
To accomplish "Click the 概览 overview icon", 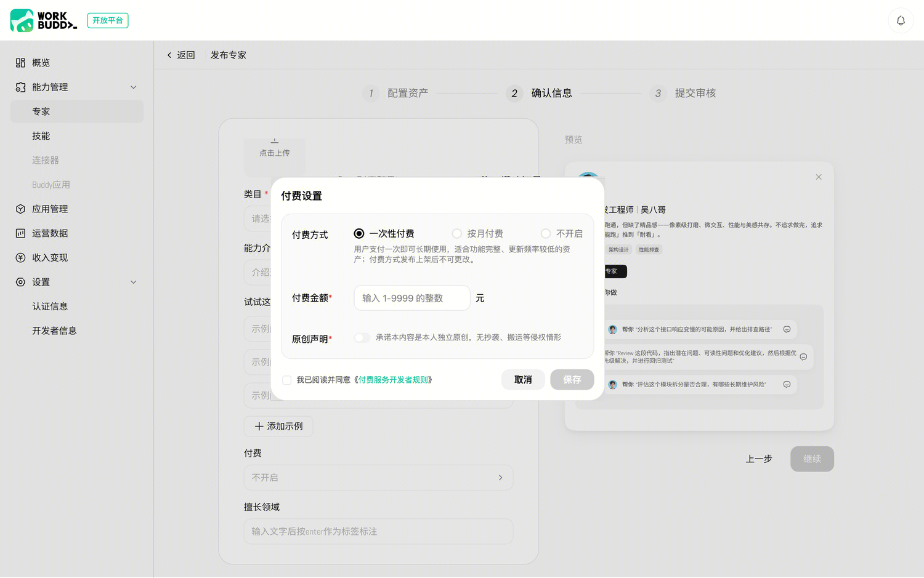I will 20,63.
